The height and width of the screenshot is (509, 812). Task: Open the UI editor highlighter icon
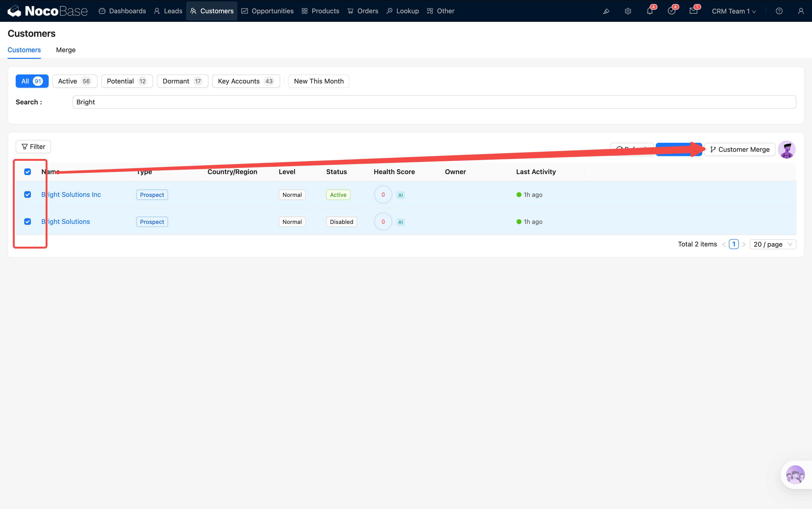(606, 11)
